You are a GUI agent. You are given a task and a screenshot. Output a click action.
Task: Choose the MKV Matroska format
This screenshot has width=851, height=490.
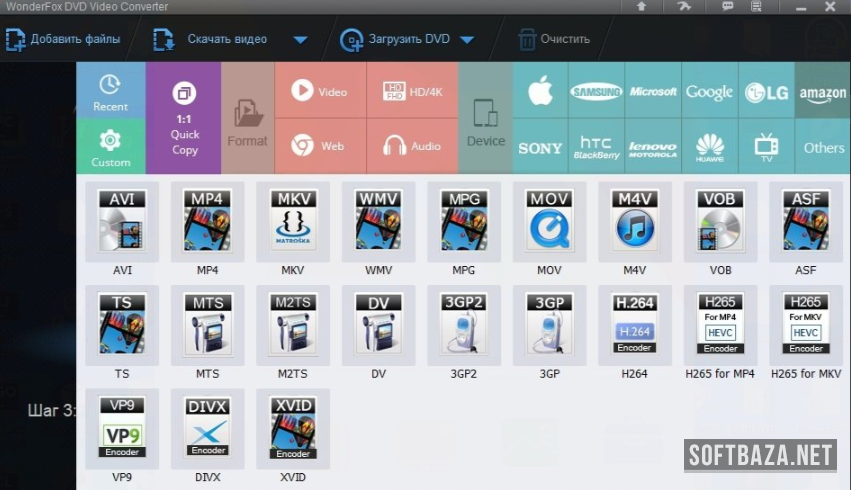click(x=293, y=222)
